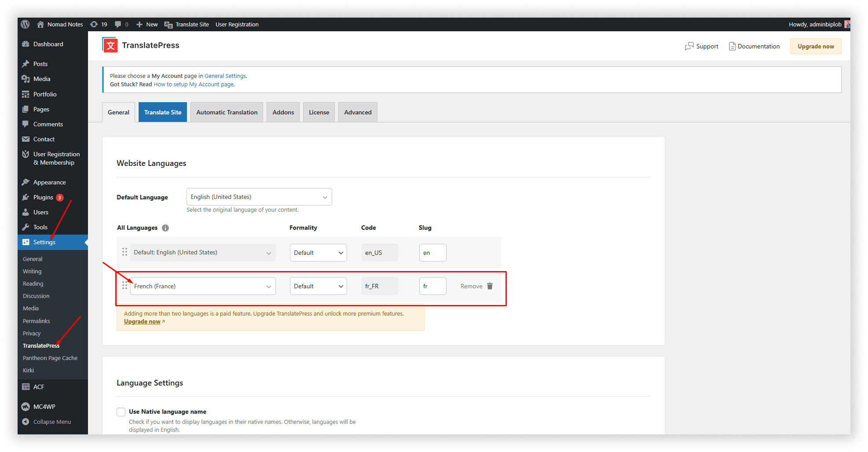
Task: Click the Media icon in the sidebar
Action: [26, 79]
